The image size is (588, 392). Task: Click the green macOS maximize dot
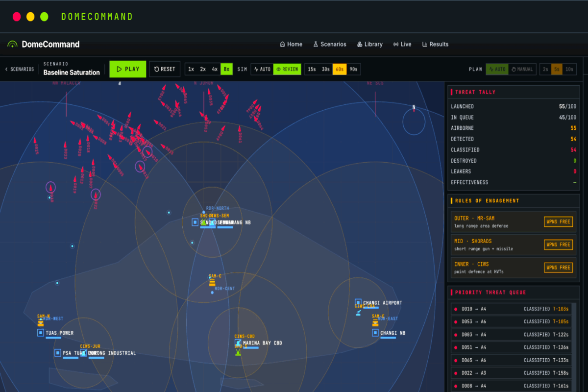(44, 17)
